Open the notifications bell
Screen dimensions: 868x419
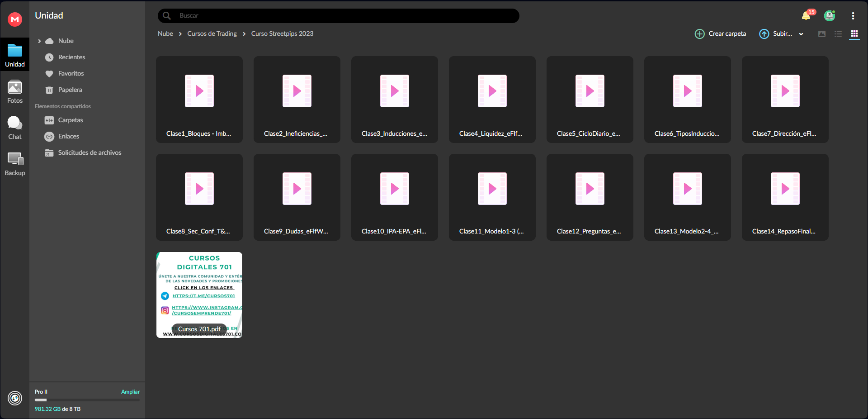click(x=806, y=16)
